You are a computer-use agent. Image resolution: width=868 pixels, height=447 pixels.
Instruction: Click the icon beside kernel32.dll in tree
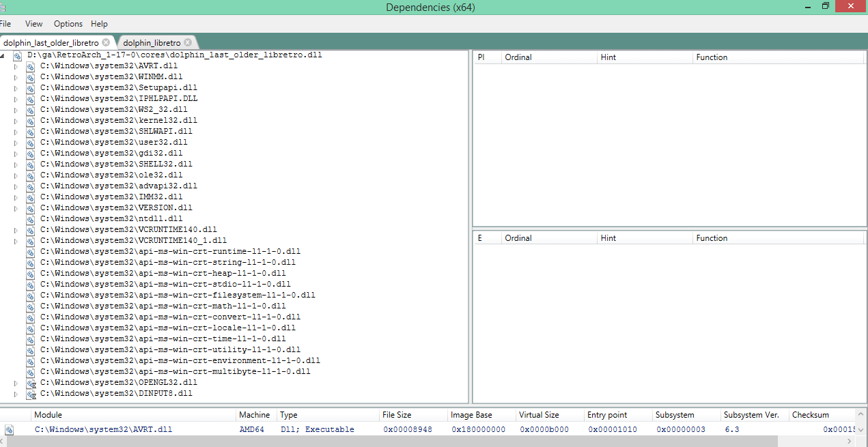[31, 121]
